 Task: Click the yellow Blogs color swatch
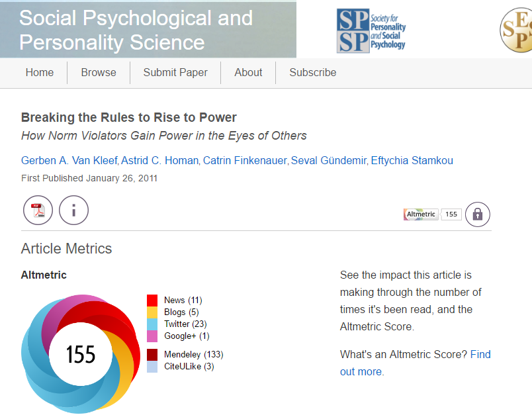(x=152, y=312)
